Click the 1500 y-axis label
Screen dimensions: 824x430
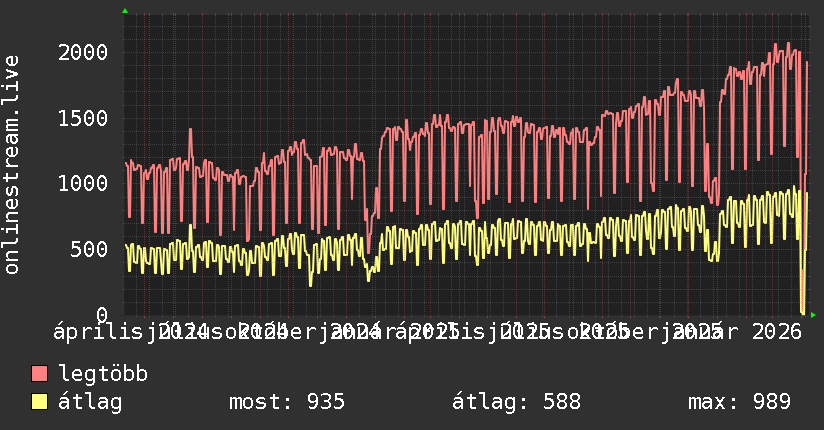(83, 118)
